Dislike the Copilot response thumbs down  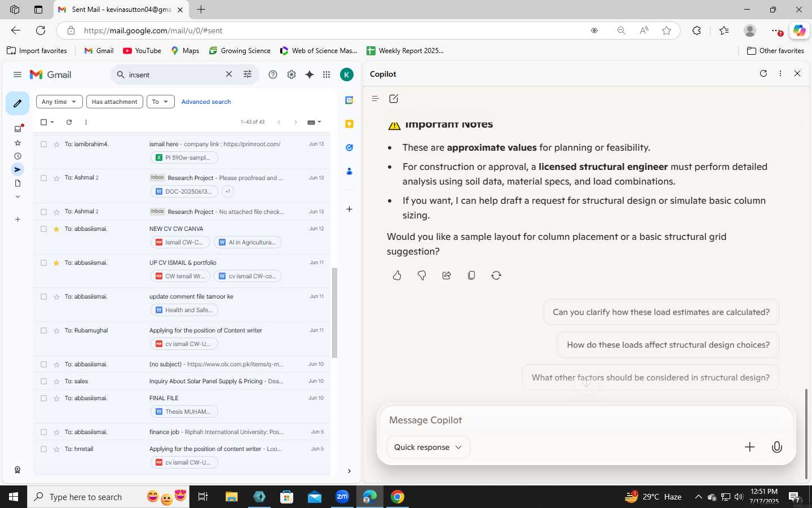[x=422, y=275]
